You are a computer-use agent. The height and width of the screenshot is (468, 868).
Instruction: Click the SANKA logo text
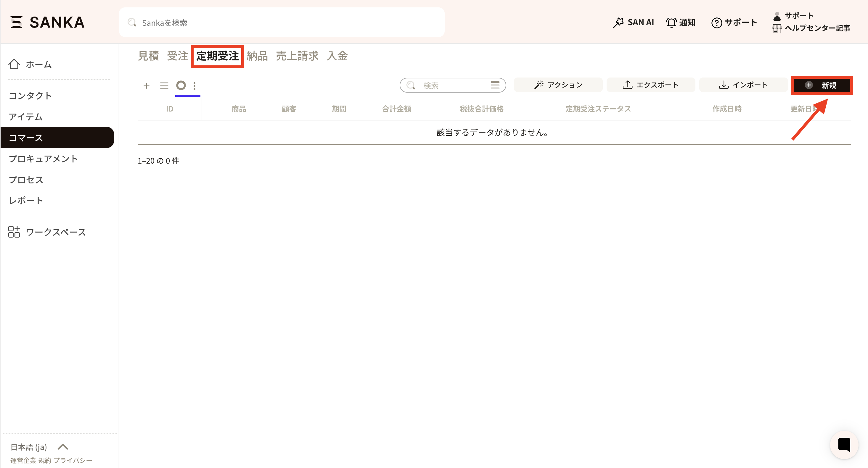(x=57, y=22)
